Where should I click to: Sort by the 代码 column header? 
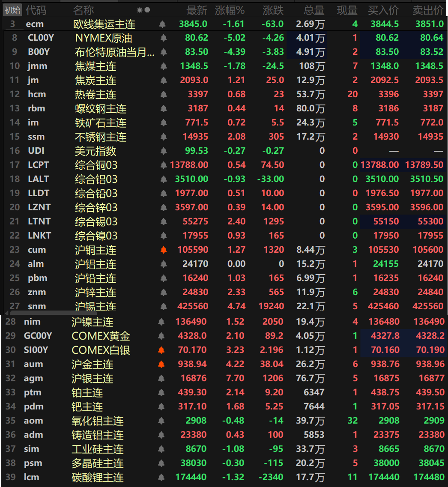pyautogui.click(x=36, y=10)
